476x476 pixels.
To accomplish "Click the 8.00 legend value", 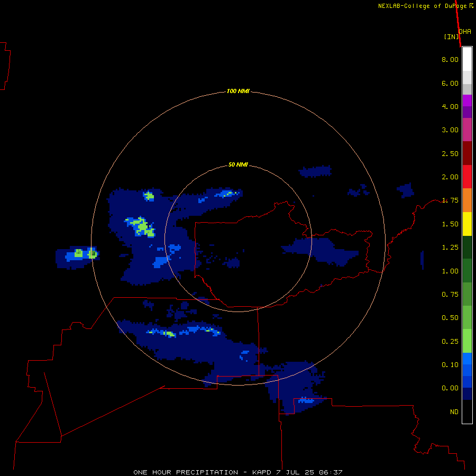I will [450, 59].
